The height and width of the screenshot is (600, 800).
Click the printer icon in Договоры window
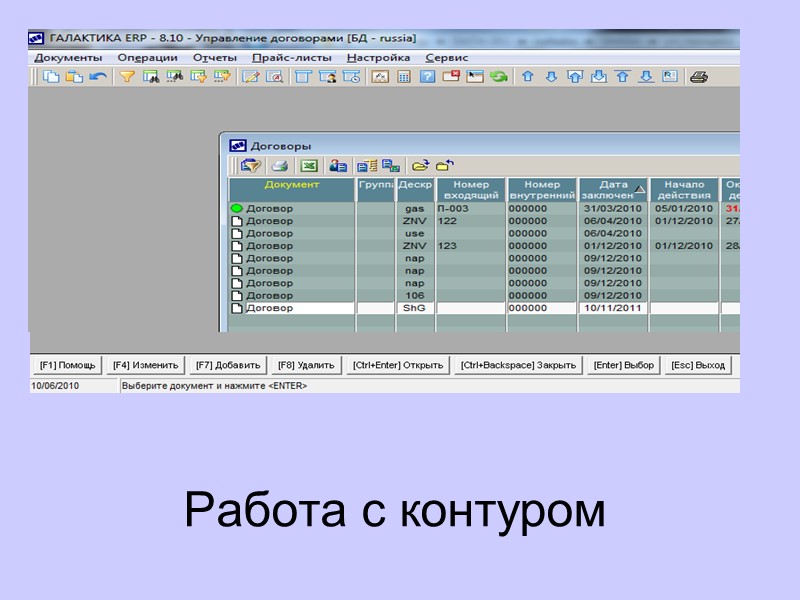coord(280,166)
